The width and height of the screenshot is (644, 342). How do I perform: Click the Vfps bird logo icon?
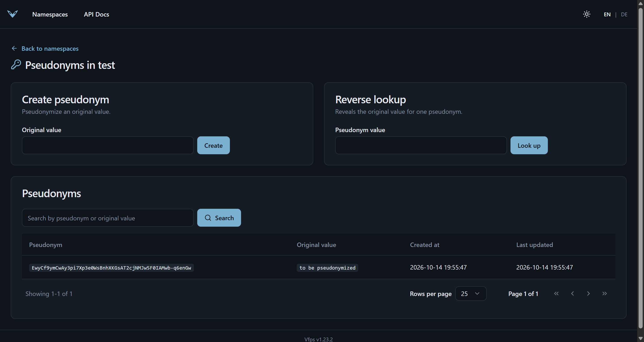[13, 14]
